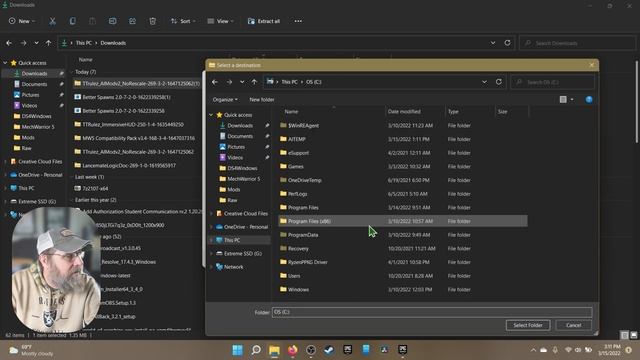Click the Cut icon in Explorer toolbar
640x360 pixels.
(x=52, y=21)
